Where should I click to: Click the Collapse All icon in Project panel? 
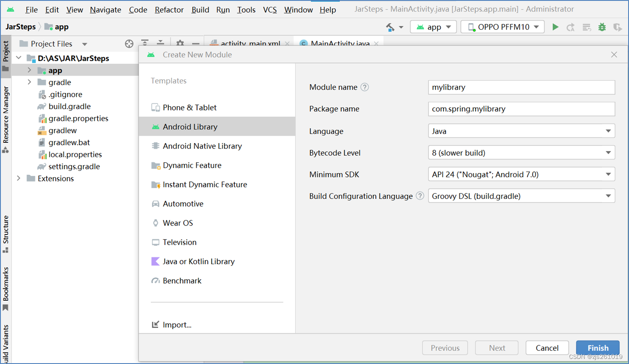(160, 43)
